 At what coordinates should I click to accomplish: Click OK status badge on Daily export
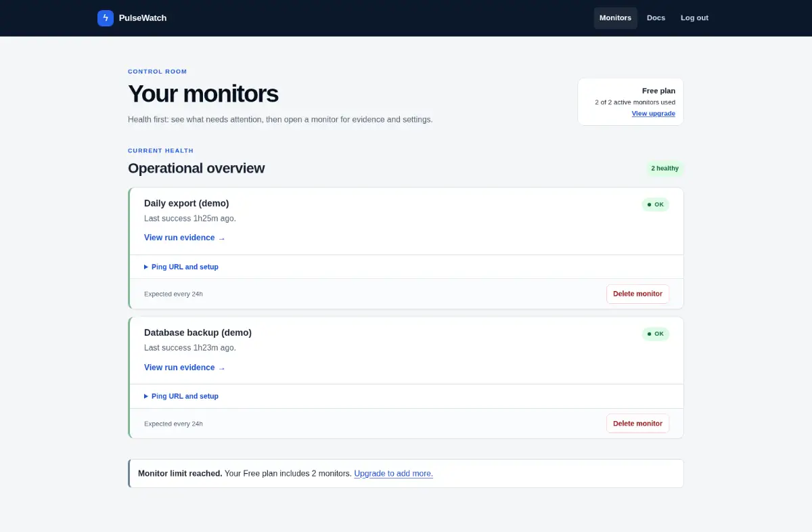tap(655, 204)
